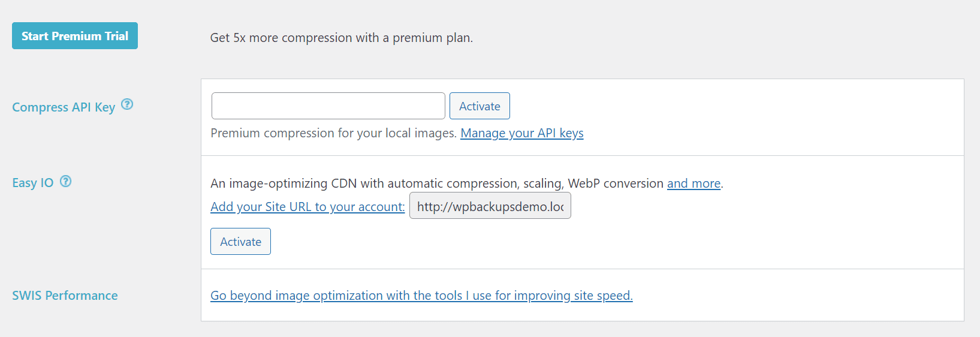Click the Start Premium Trial button
The width and height of the screenshot is (980, 337).
coord(75,36)
